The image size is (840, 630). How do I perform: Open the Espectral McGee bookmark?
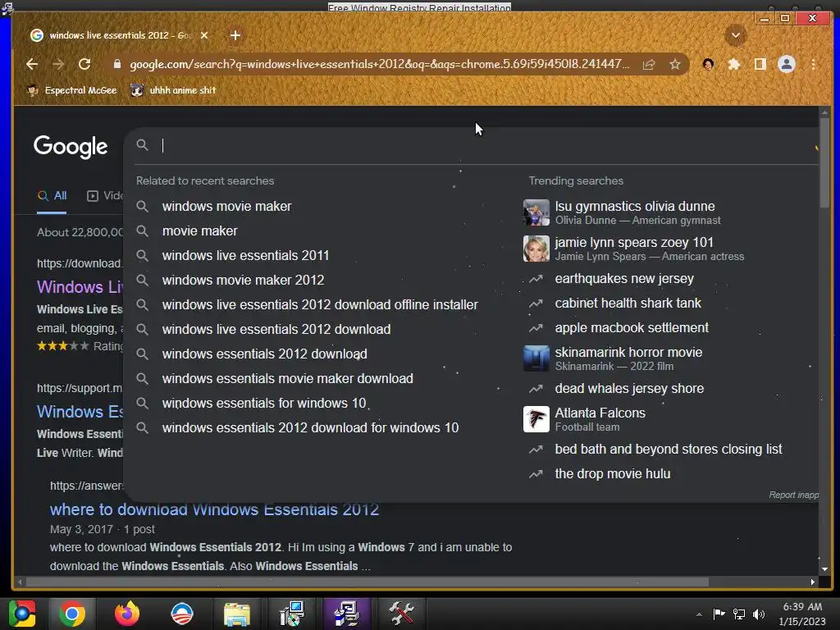coord(72,90)
